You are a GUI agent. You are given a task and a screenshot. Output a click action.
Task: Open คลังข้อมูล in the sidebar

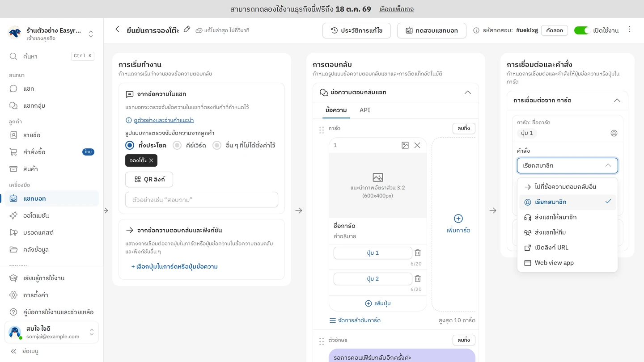click(x=51, y=249)
